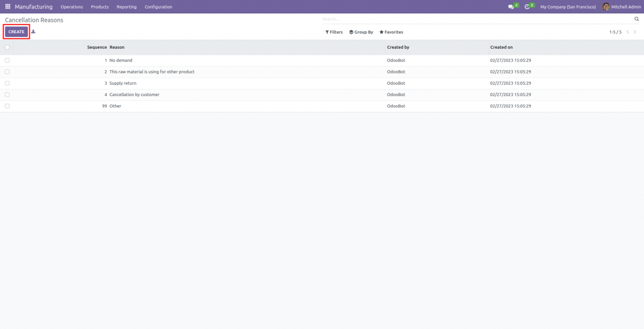This screenshot has height=329, width=644.
Task: Open the Operations menu
Action: 71,7
